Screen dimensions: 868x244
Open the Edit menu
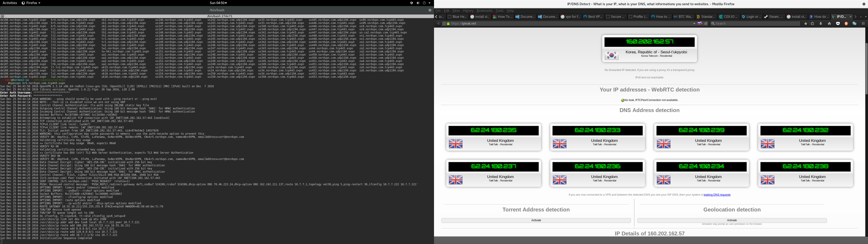tap(446, 11)
